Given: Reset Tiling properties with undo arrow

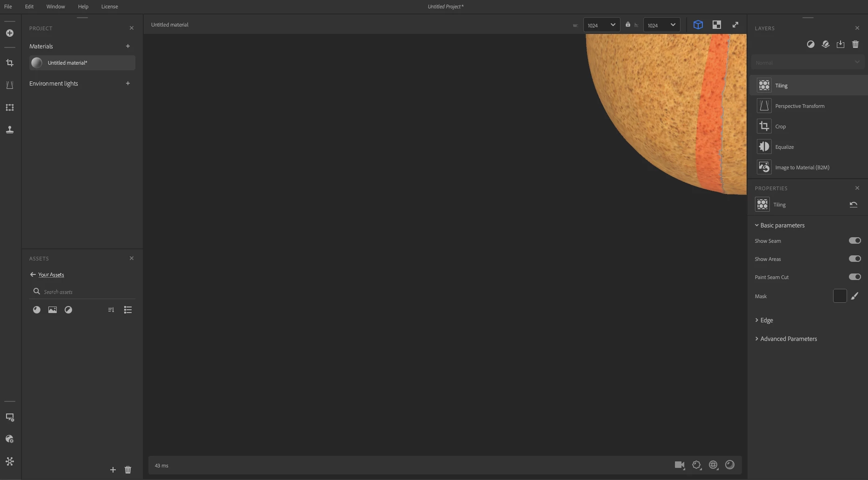Looking at the screenshot, I should click(x=854, y=205).
